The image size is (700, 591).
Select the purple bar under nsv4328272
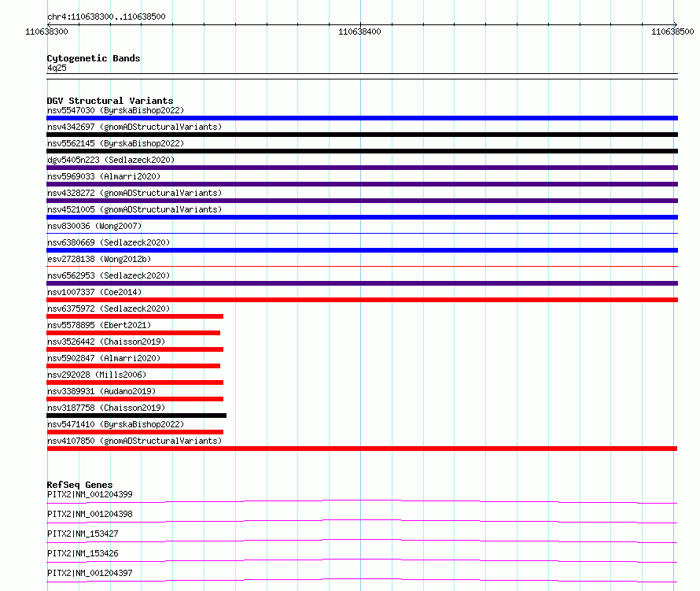click(362, 201)
